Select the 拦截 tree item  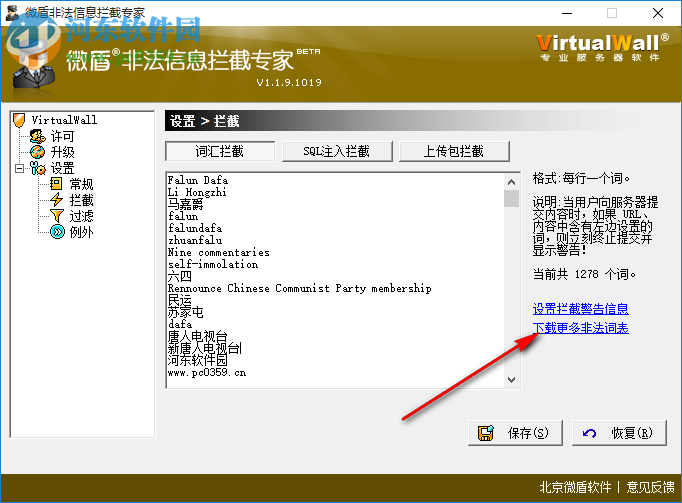[81, 200]
